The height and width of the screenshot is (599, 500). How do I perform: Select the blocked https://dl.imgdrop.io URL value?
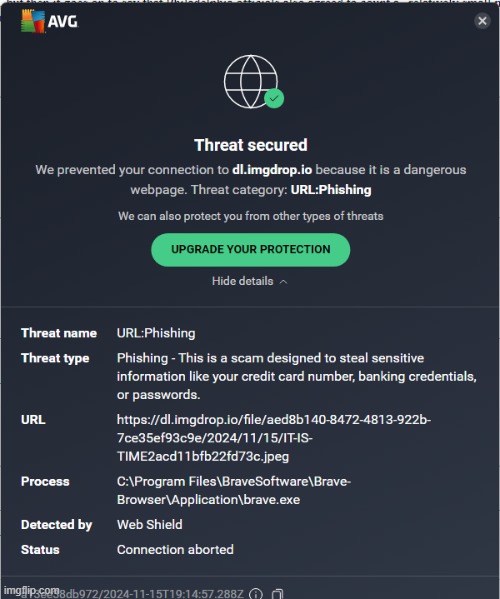(274, 438)
